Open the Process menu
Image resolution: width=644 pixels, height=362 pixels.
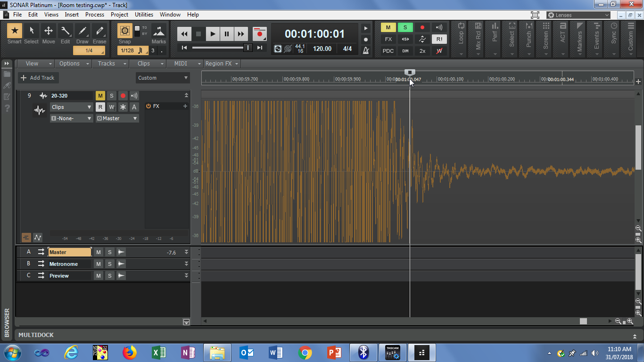click(95, 15)
